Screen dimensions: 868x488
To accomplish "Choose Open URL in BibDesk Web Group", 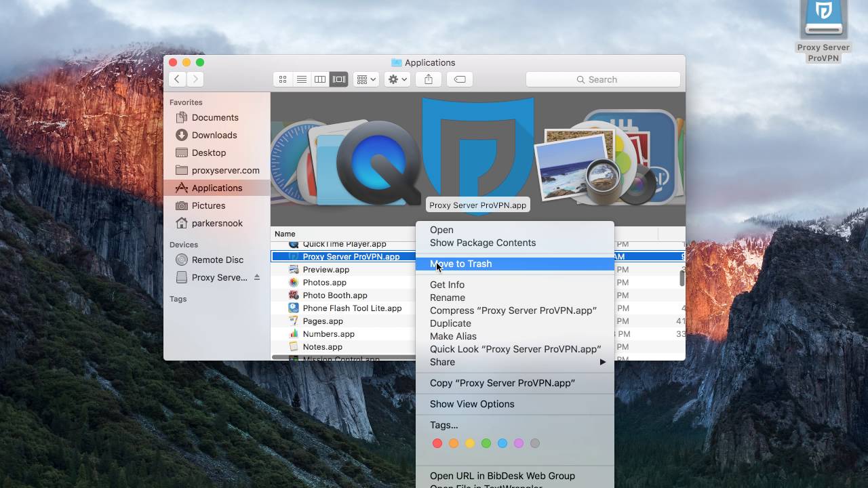I will coord(515,476).
